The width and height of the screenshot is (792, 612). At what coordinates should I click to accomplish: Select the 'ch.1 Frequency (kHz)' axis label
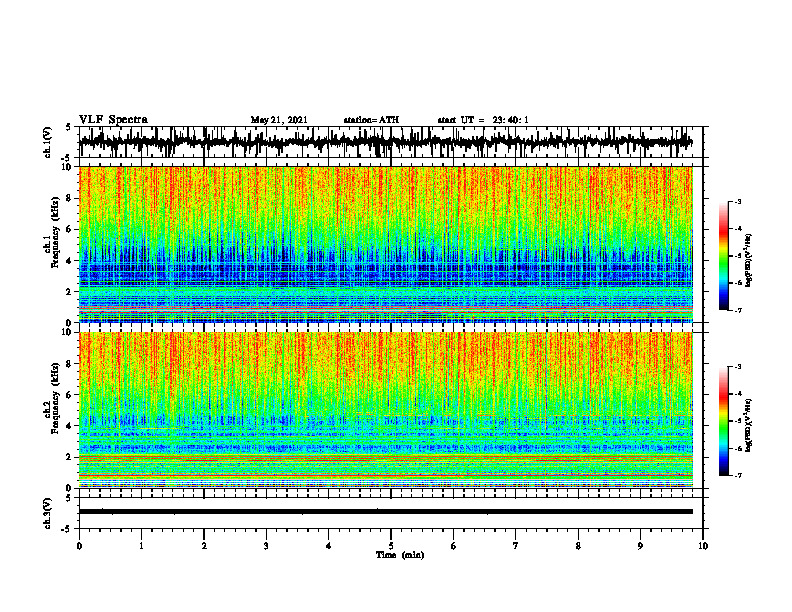[x=52, y=232]
